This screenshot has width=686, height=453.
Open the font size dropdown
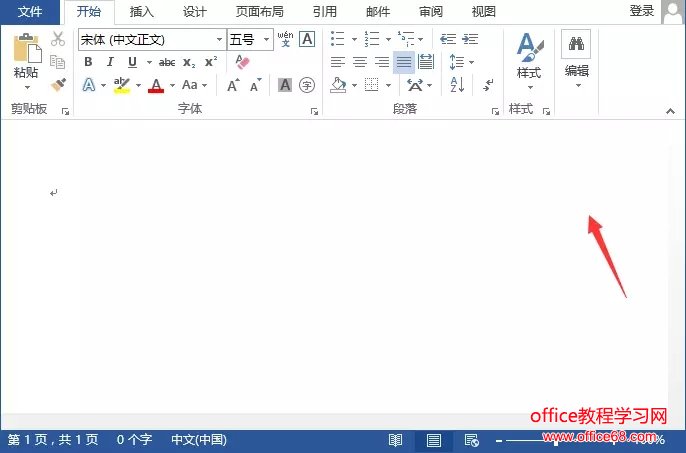266,39
